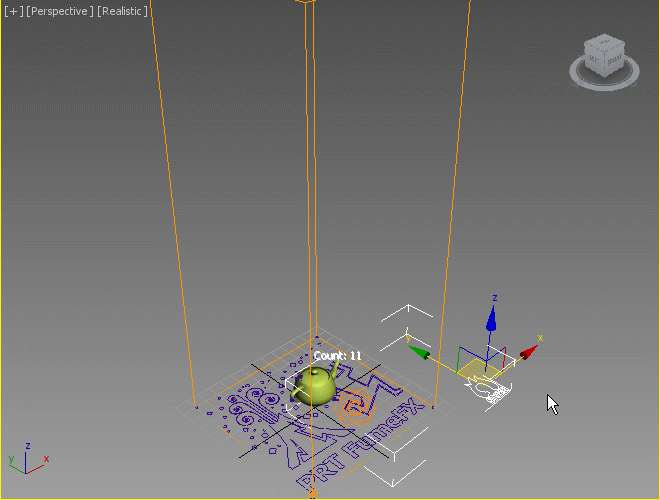
Task: Click the green Y axis arrow of gizmo
Action: 420,352
